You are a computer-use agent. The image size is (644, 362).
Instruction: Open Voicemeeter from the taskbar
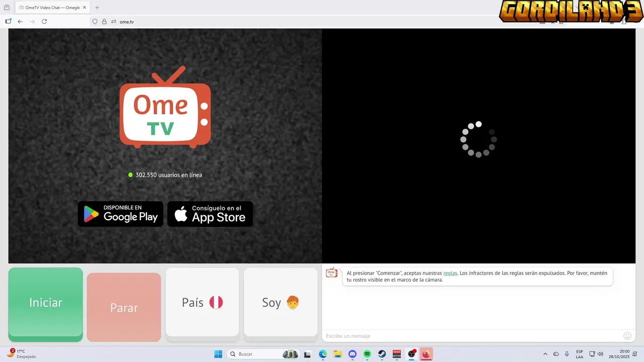(x=397, y=354)
